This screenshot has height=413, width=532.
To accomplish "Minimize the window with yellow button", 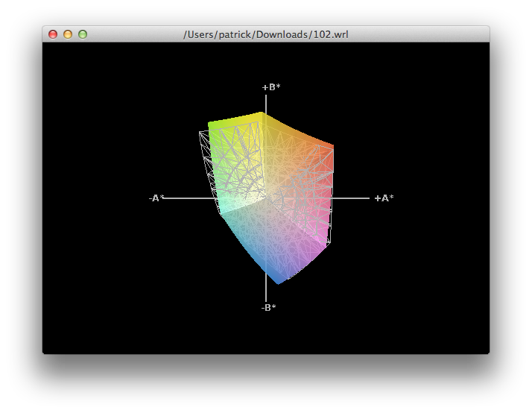I will (68, 34).
